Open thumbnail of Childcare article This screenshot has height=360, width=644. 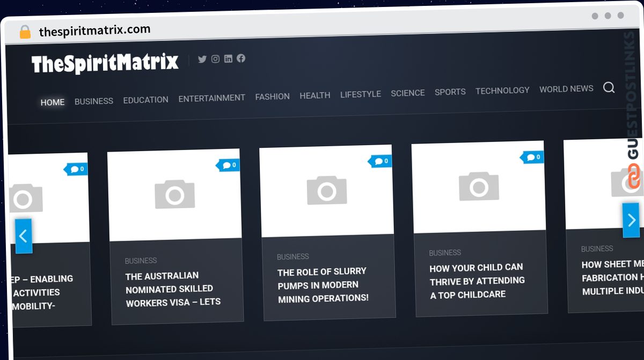click(479, 187)
